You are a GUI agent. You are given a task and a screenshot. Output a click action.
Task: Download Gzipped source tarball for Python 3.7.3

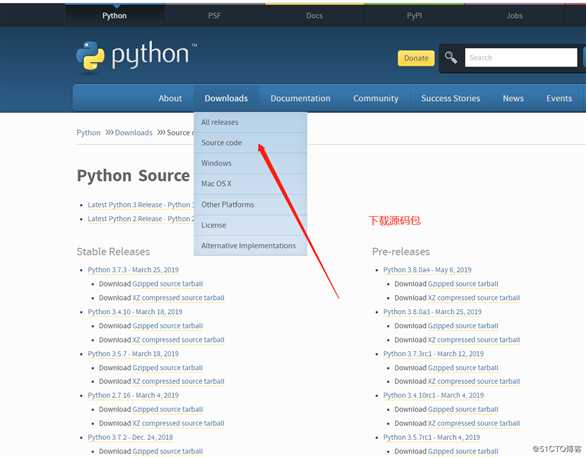167,284
